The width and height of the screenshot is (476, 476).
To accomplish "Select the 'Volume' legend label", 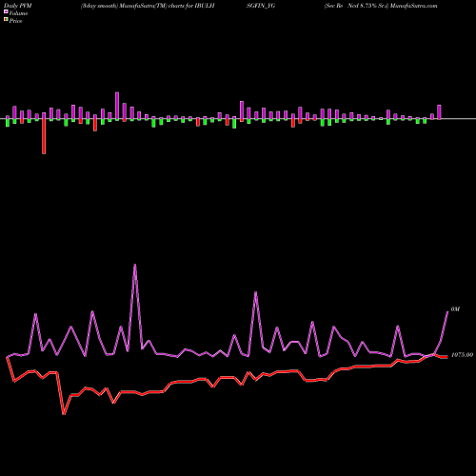I will 18,13.
